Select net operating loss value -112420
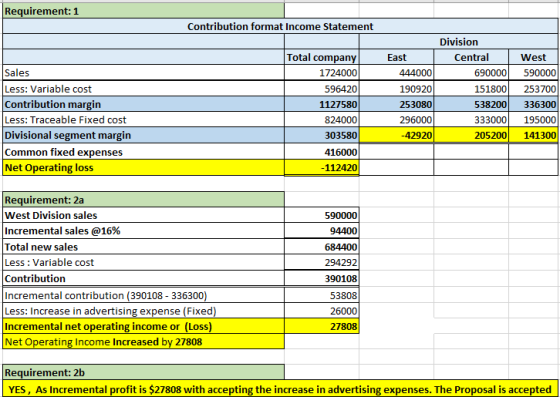 point(322,167)
